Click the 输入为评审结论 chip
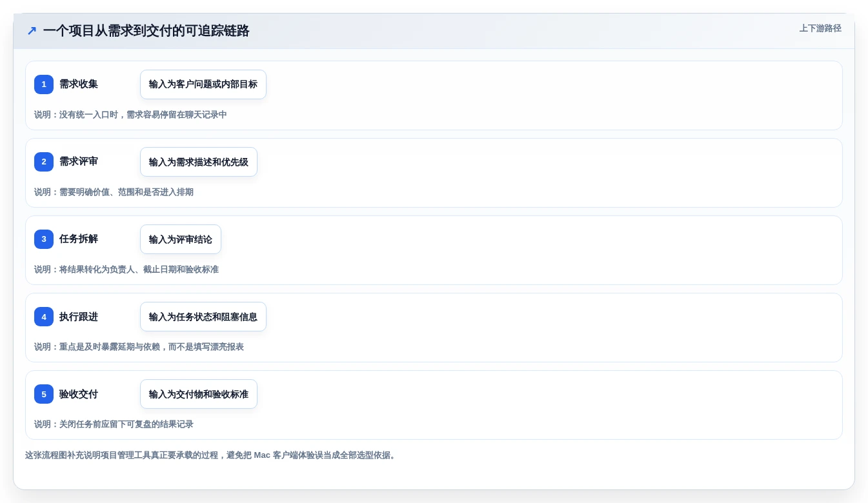Viewport: 868px width, 503px height. tap(181, 239)
